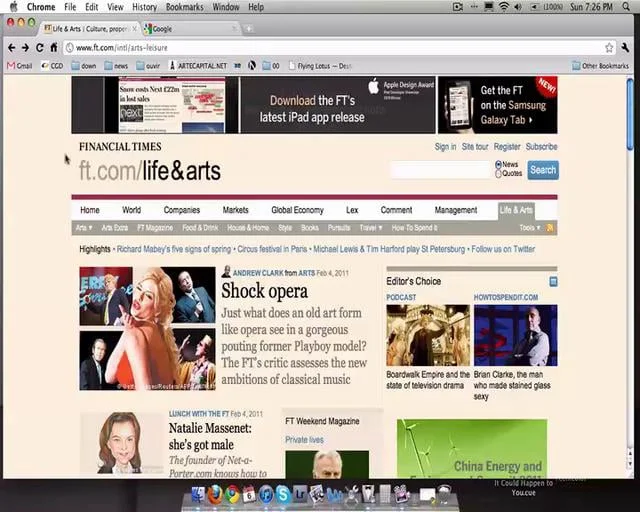Viewport: 640px width, 512px height.
Task: Open the Flying Lotus bookmark
Action: tap(320, 66)
